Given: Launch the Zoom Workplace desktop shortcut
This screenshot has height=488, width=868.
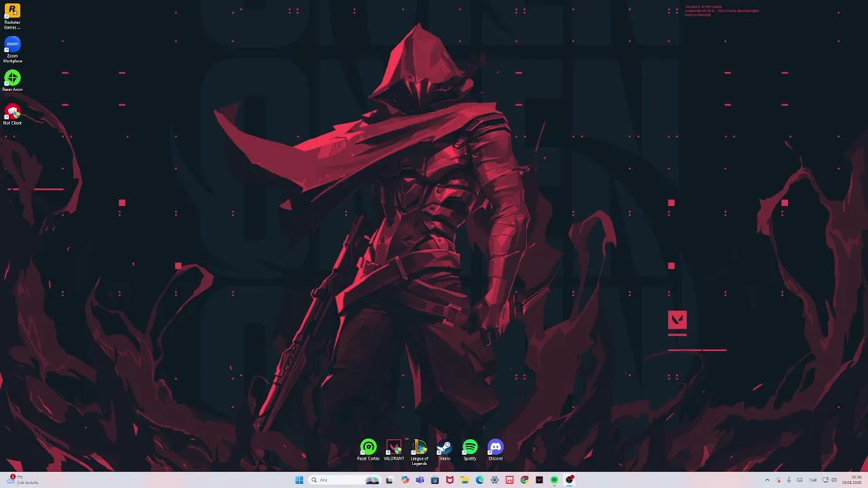Looking at the screenshot, I should pos(12,51).
